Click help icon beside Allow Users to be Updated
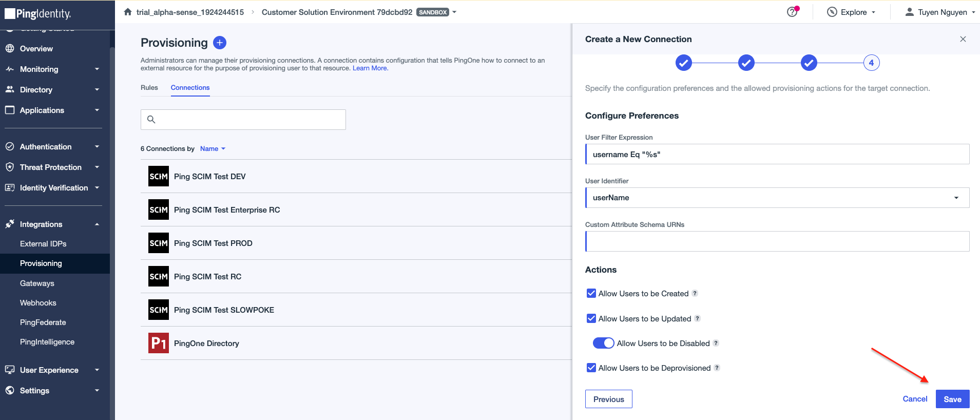This screenshot has width=980, height=420. click(698, 318)
